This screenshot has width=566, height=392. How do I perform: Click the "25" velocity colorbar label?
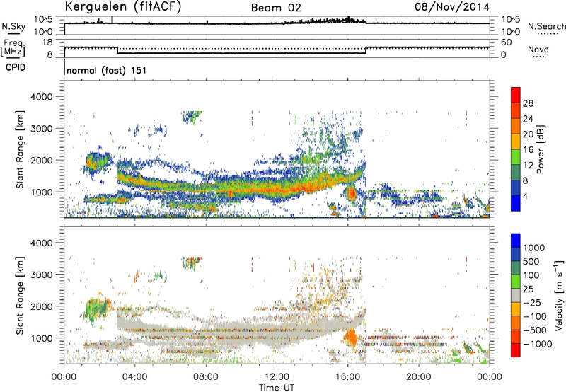point(528,289)
